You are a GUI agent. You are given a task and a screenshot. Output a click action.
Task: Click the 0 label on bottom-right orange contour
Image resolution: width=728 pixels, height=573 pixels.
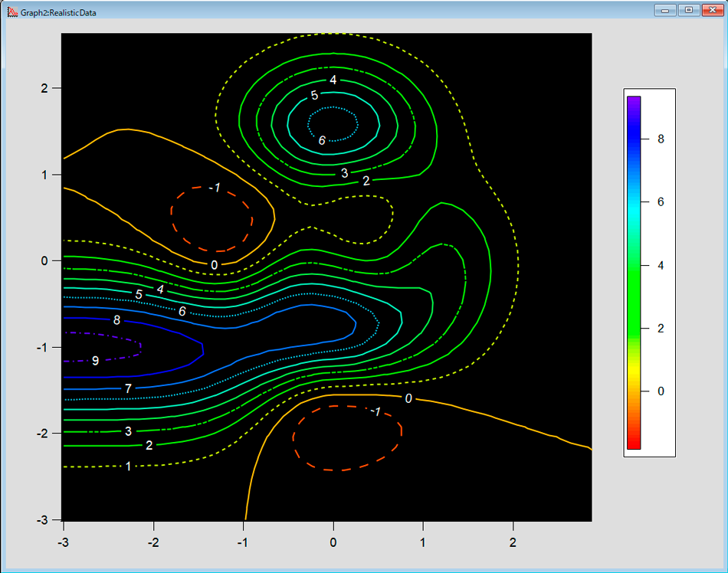coord(408,398)
